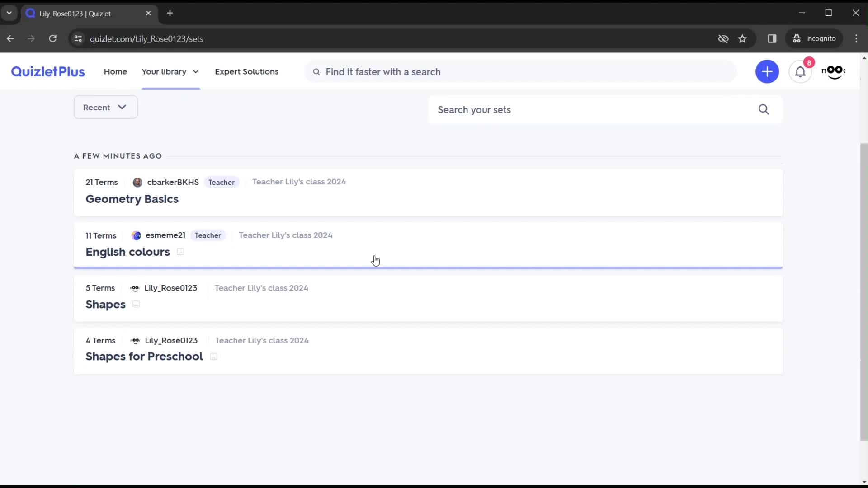Open the Geometry Basics study set
The width and height of the screenshot is (868, 488).
[x=132, y=198]
